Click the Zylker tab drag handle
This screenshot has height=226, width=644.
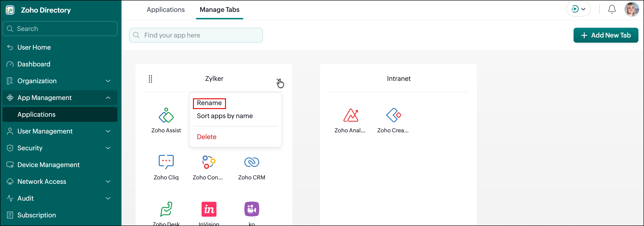[150, 79]
